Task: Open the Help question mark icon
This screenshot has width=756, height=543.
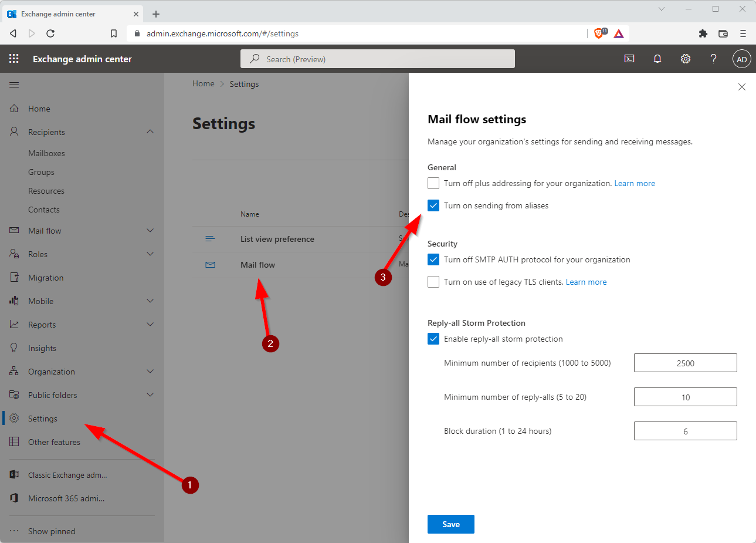Action: (713, 59)
